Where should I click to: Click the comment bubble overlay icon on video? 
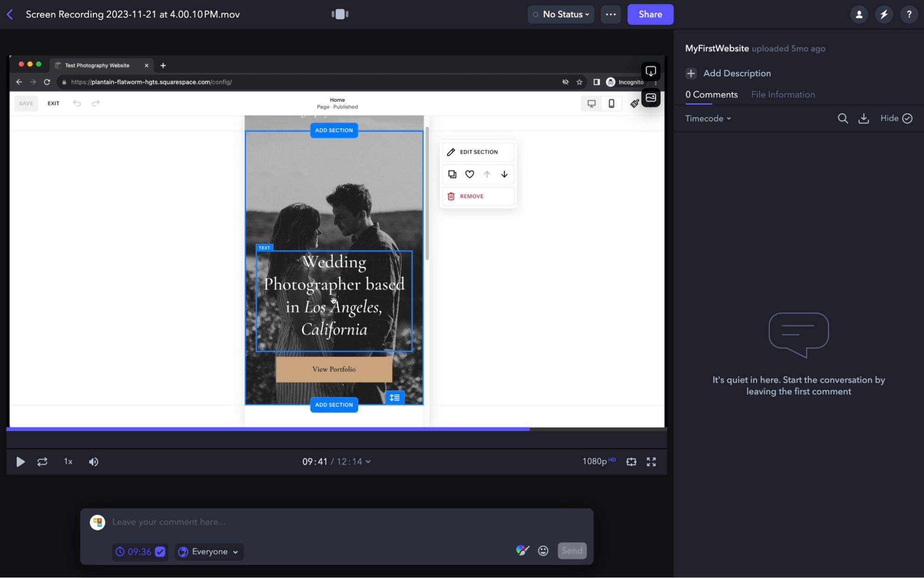click(651, 71)
